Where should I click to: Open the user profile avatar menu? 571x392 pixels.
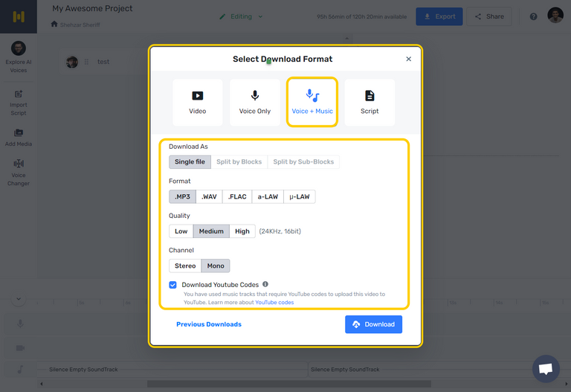tap(555, 16)
